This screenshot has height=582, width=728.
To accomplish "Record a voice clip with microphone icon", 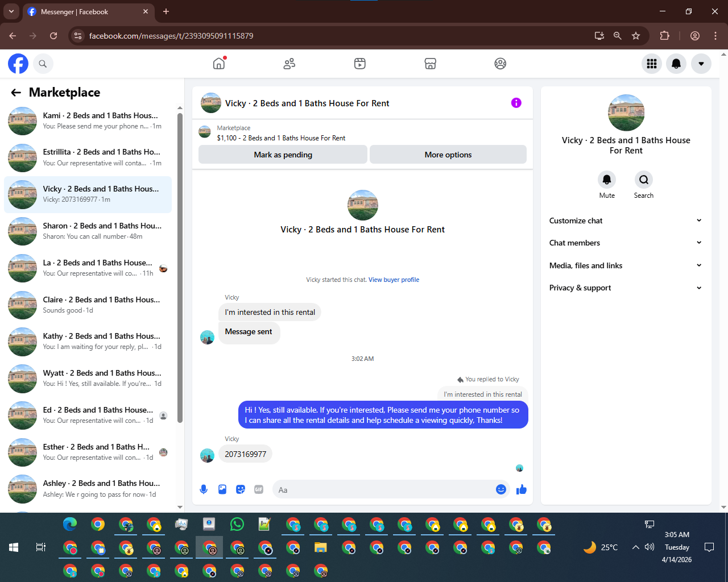I will click(204, 489).
